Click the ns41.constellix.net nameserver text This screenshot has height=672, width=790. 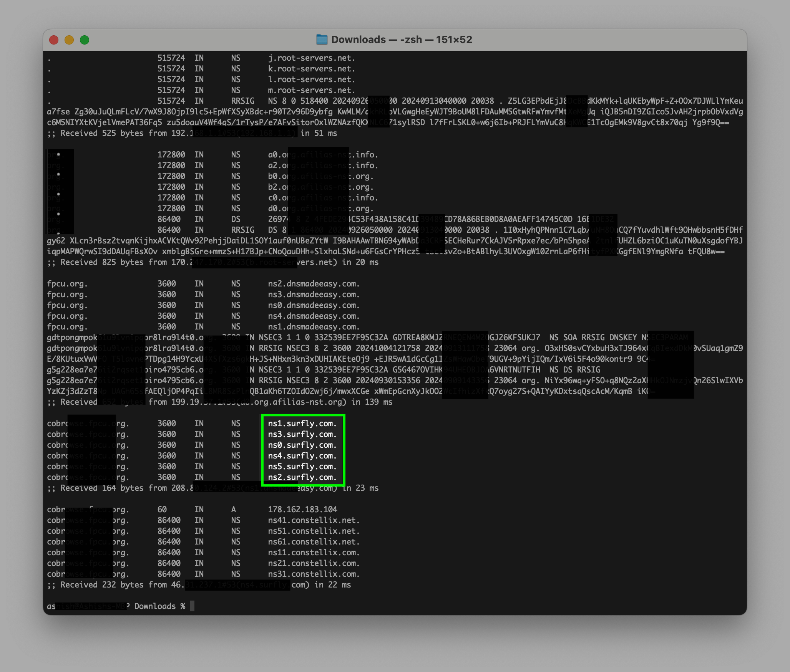314,520
